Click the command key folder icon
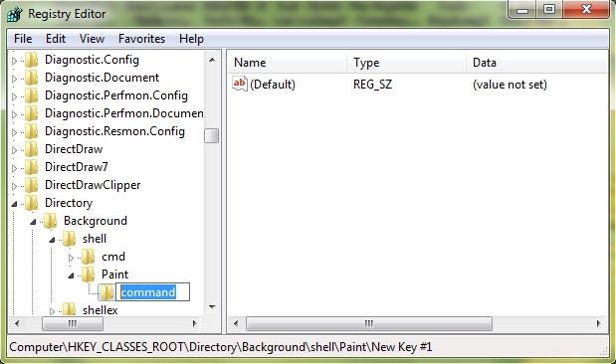This screenshot has width=616, height=364. coord(106,292)
